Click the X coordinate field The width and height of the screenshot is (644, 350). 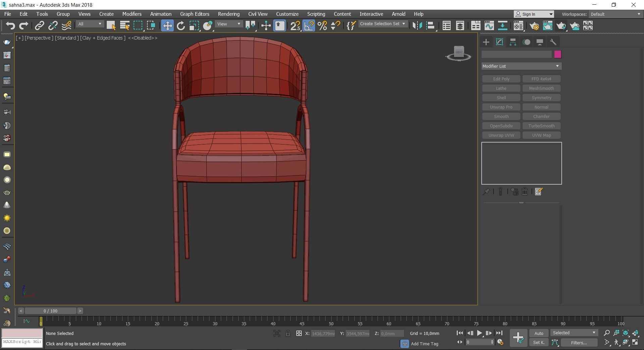tap(323, 334)
